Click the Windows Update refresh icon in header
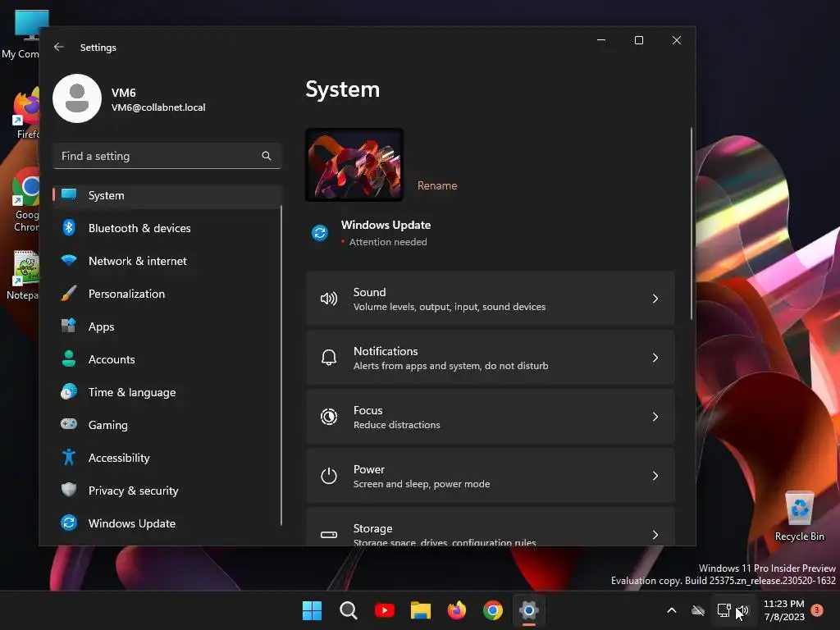 coord(320,233)
